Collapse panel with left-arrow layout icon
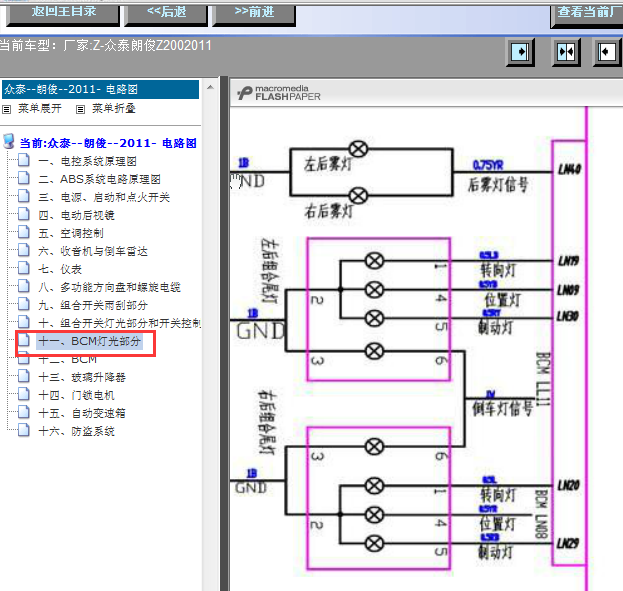Screen dimensions: 623x591 tap(608, 52)
